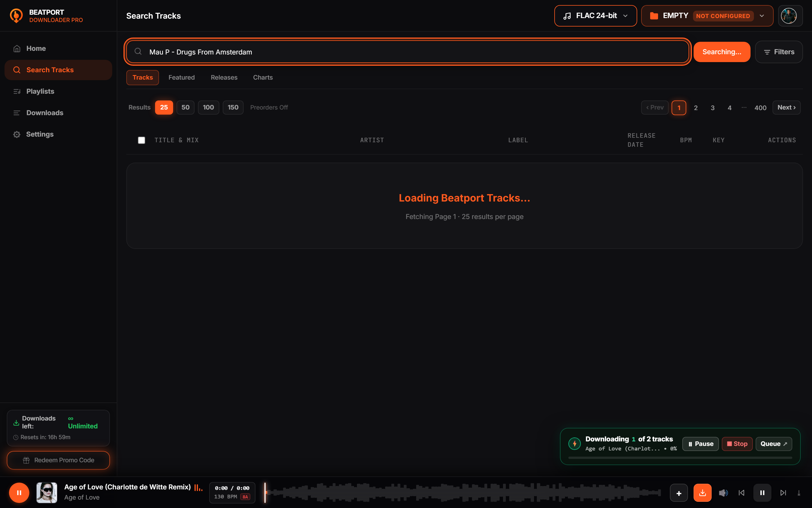Select 100 results per page

208,108
